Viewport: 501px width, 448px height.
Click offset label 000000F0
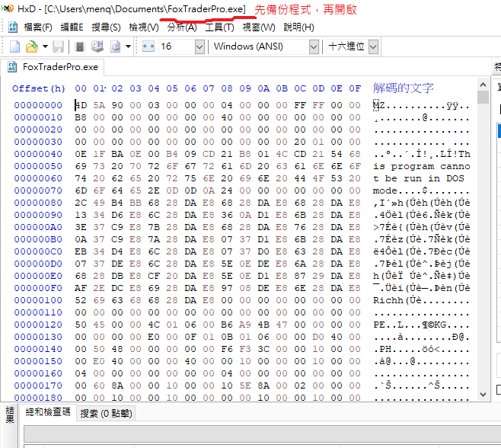[38, 288]
